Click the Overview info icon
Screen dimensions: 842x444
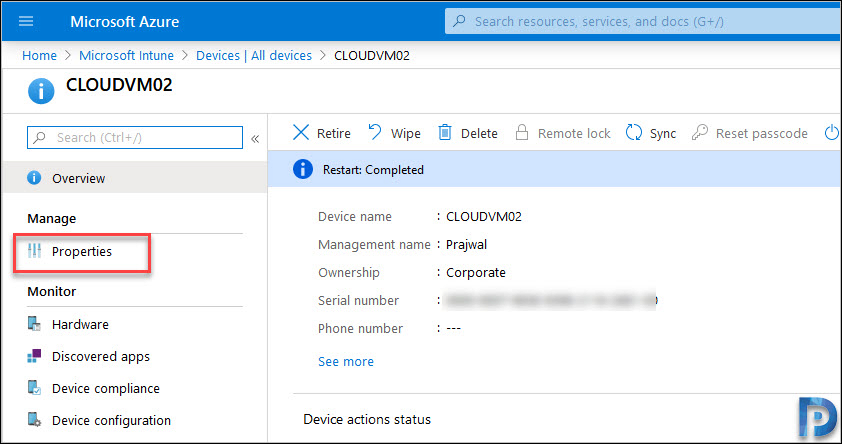pyautogui.click(x=34, y=178)
